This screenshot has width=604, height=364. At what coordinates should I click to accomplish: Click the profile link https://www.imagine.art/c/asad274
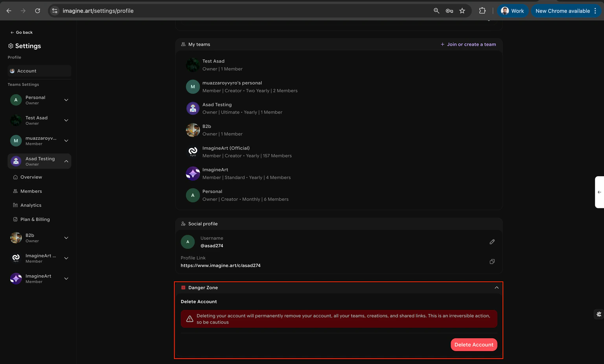pos(221,265)
